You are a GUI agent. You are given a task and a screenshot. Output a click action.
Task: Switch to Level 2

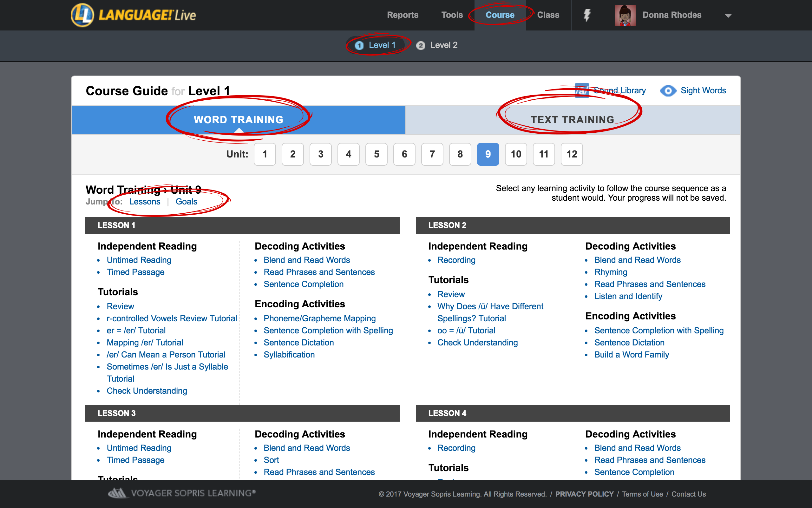click(437, 45)
